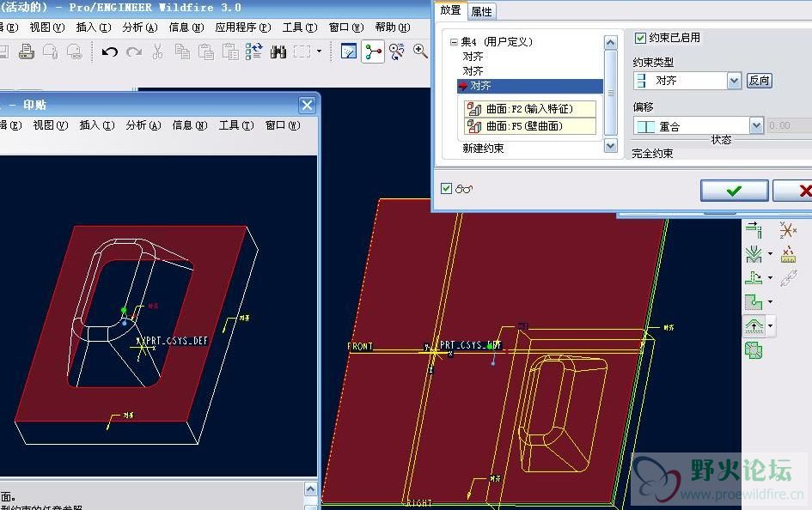Click the Regenerate model icon
This screenshot has width=812, height=510.
[253, 52]
